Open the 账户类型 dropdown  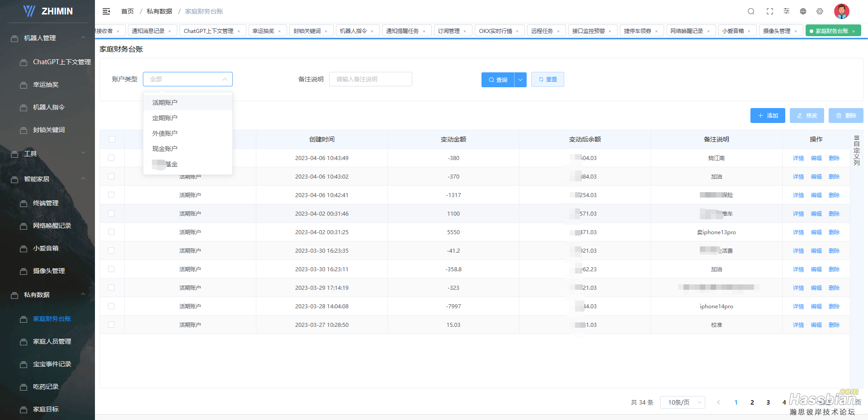click(x=188, y=79)
